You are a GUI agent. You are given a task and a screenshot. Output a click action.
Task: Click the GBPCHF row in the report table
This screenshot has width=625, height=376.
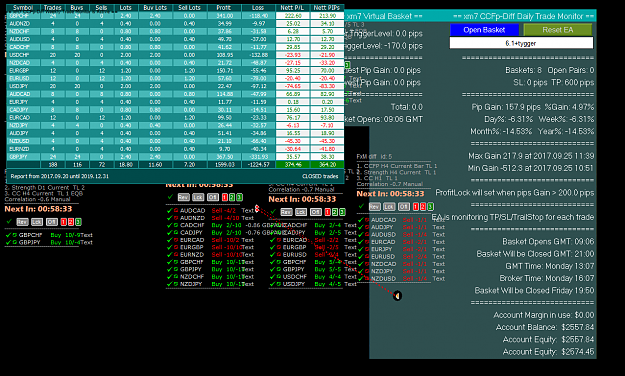(175, 16)
